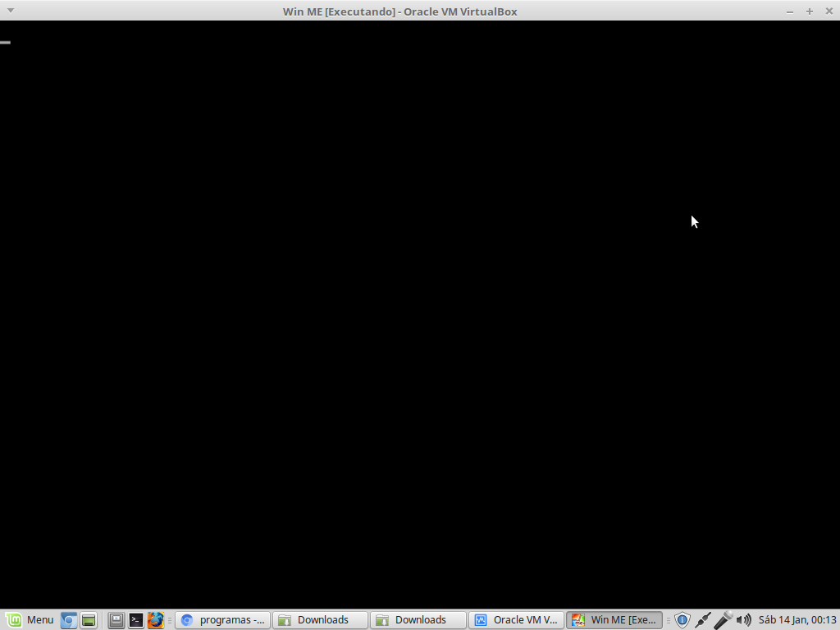Switch to the 'Oracle VM V...' taskbar window

(517, 620)
